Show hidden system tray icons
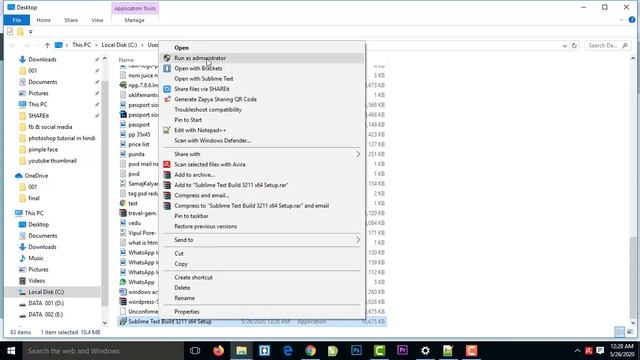Screen dimensions: 640x360 577,351
